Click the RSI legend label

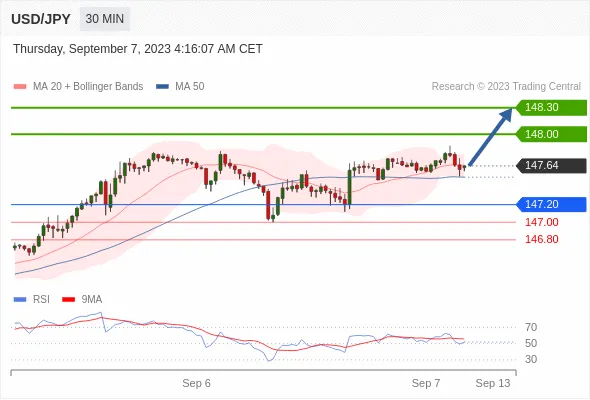41,300
